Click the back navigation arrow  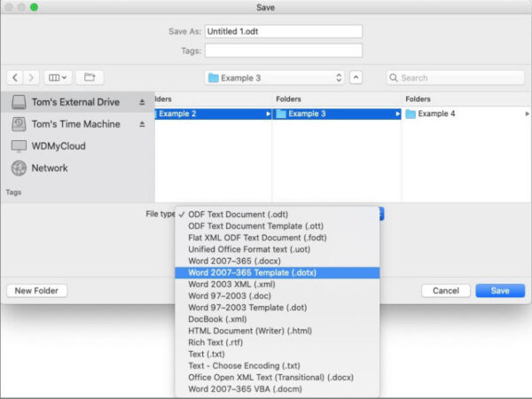[15, 78]
